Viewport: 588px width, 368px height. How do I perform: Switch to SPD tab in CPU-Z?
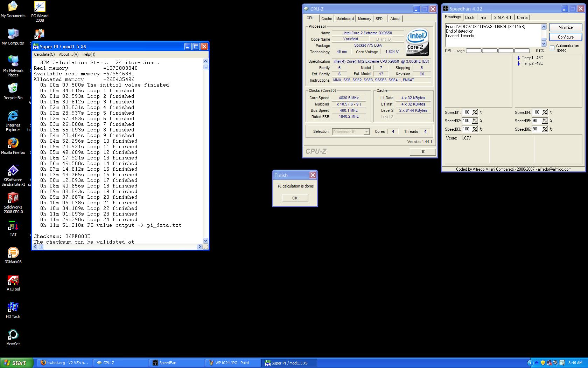coord(379,19)
